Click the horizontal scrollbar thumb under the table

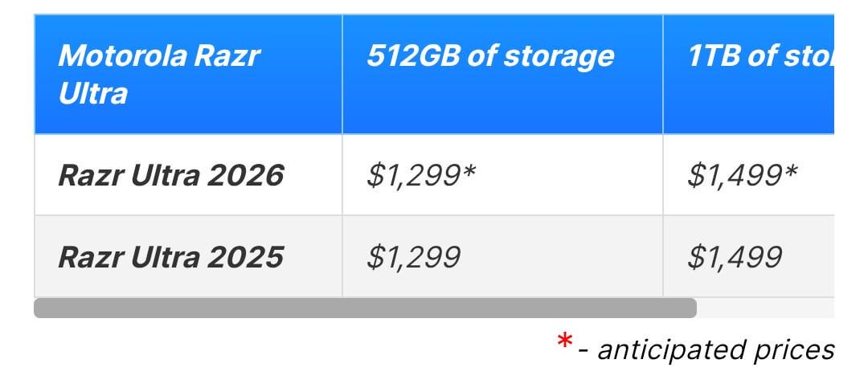365,308
